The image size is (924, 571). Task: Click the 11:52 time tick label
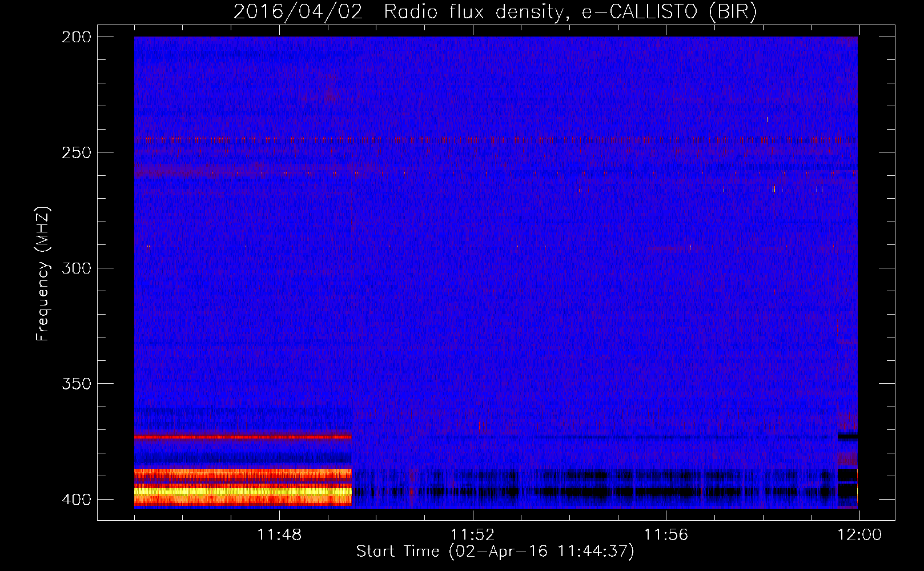[x=472, y=535]
